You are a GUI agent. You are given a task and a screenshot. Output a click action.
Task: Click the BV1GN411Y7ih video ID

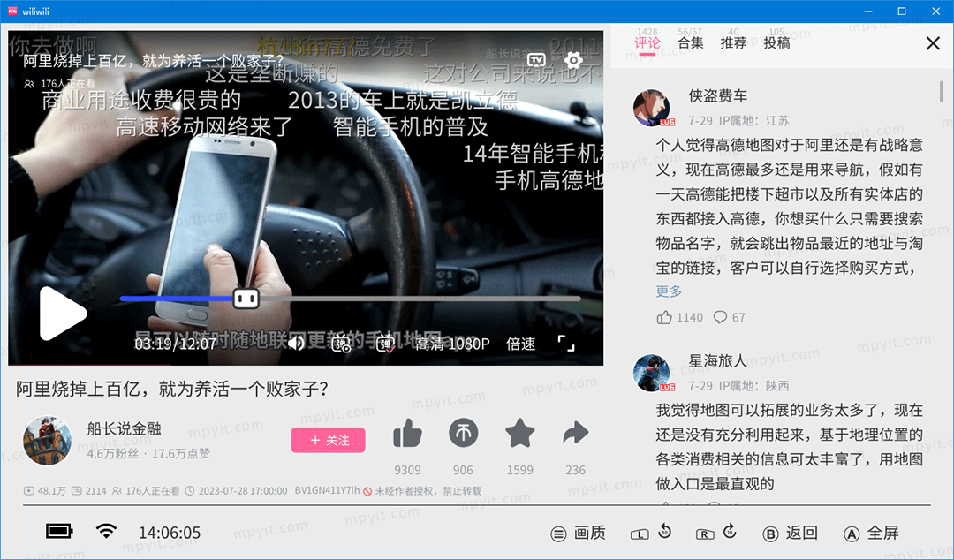click(328, 490)
